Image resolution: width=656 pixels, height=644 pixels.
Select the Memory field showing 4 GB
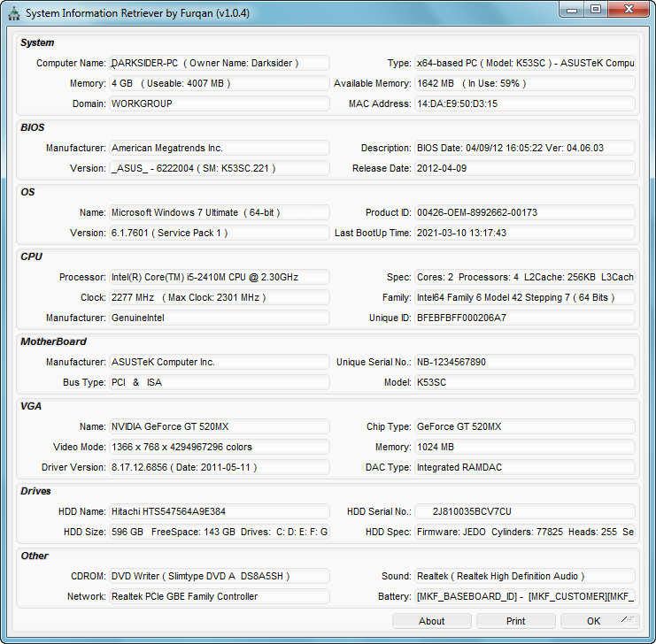[x=220, y=83]
